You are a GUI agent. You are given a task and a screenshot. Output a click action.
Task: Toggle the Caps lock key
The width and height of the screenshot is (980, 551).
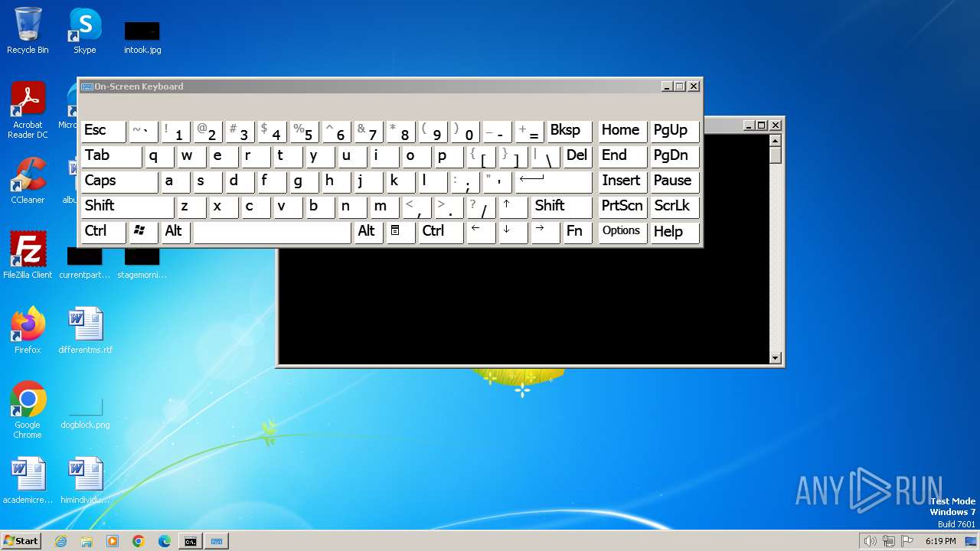(x=119, y=181)
